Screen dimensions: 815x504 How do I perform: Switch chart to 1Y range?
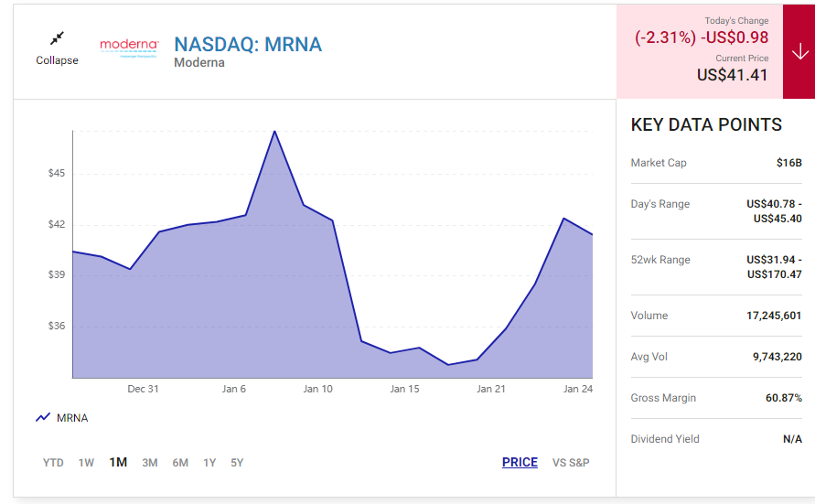pos(209,463)
